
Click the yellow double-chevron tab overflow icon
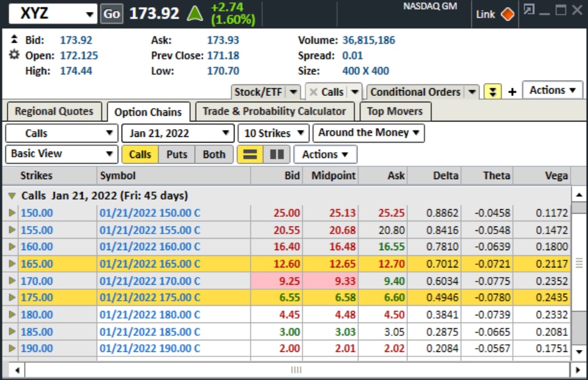(493, 90)
